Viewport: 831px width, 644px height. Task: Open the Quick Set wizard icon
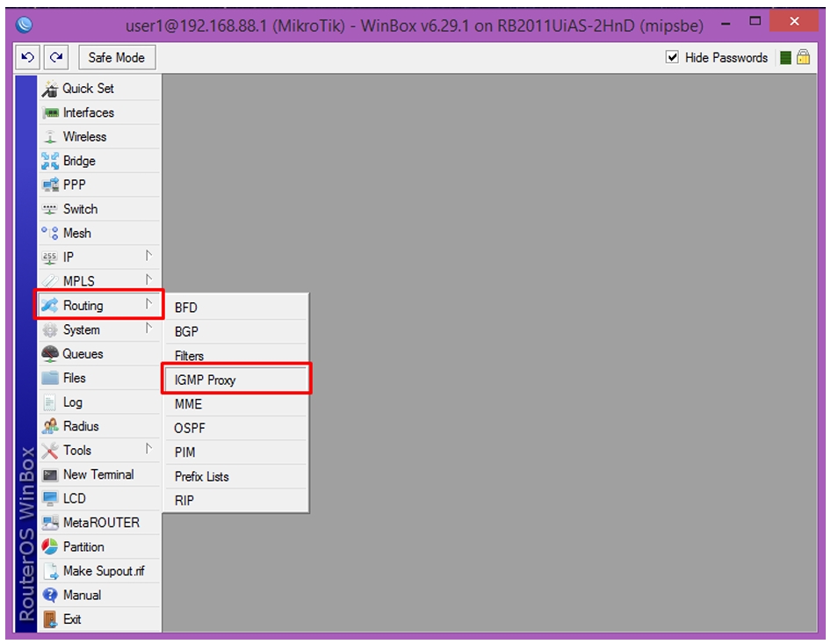(x=50, y=89)
